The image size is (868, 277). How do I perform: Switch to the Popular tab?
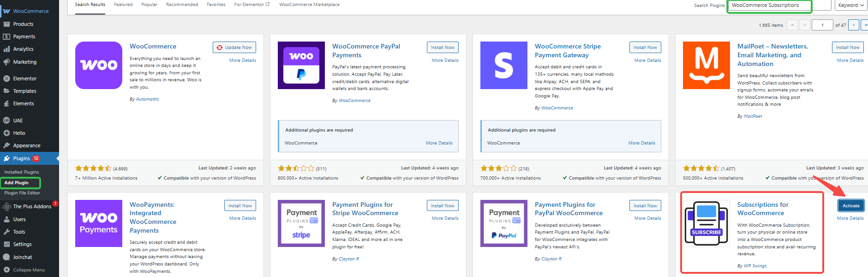tap(149, 5)
